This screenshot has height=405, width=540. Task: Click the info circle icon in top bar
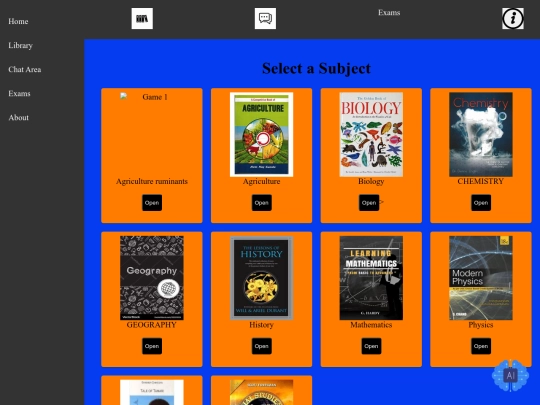[513, 19]
